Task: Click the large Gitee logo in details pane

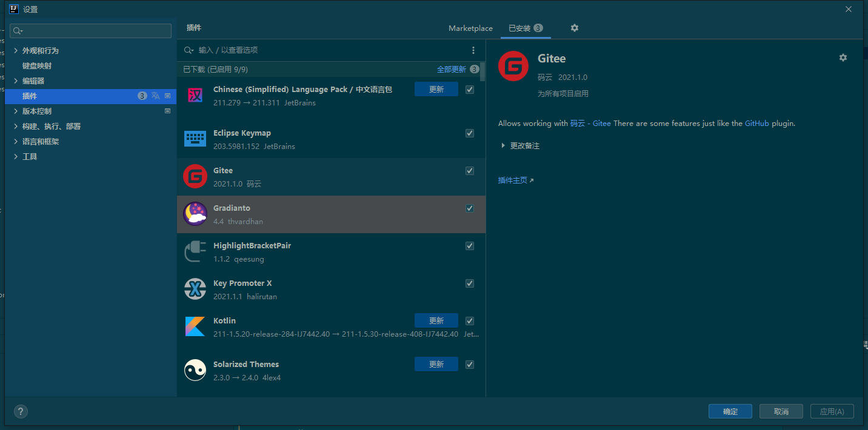Action: [513, 66]
